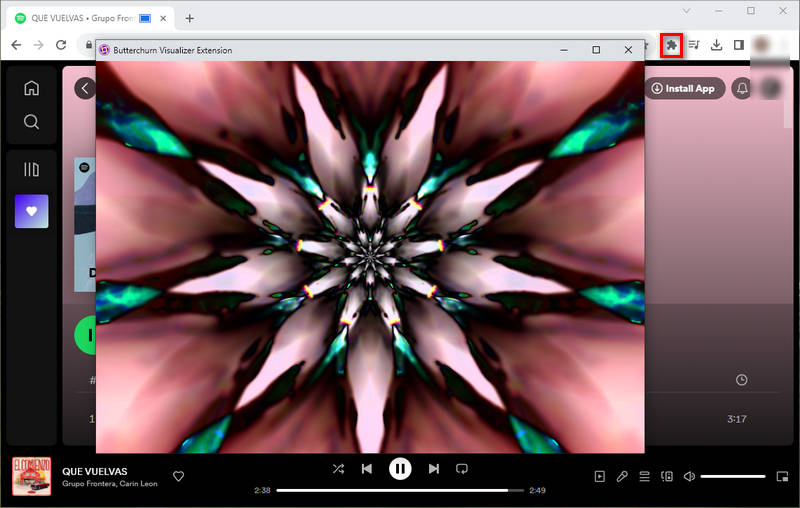Close the QUE VUELVAS tab
Image resolution: width=800 pixels, height=508 pixels.
tap(163, 18)
